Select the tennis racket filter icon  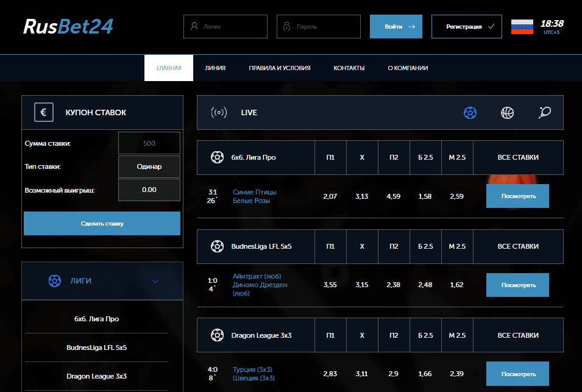click(x=545, y=113)
